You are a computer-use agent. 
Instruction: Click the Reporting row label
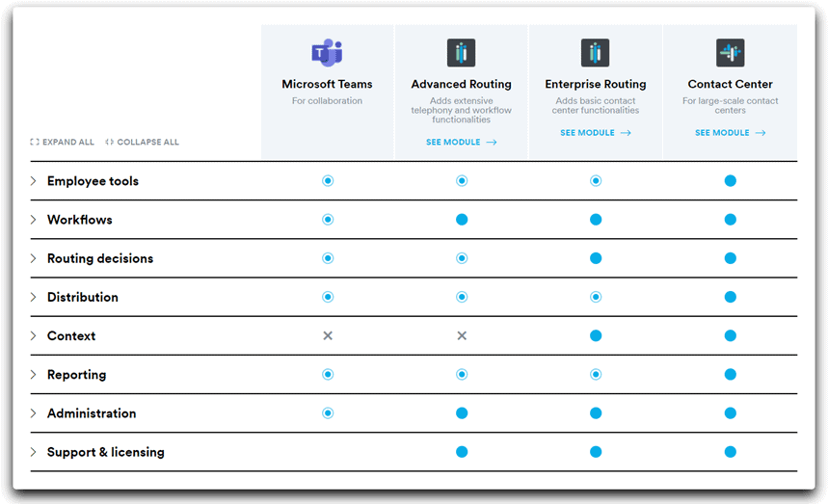tap(76, 375)
